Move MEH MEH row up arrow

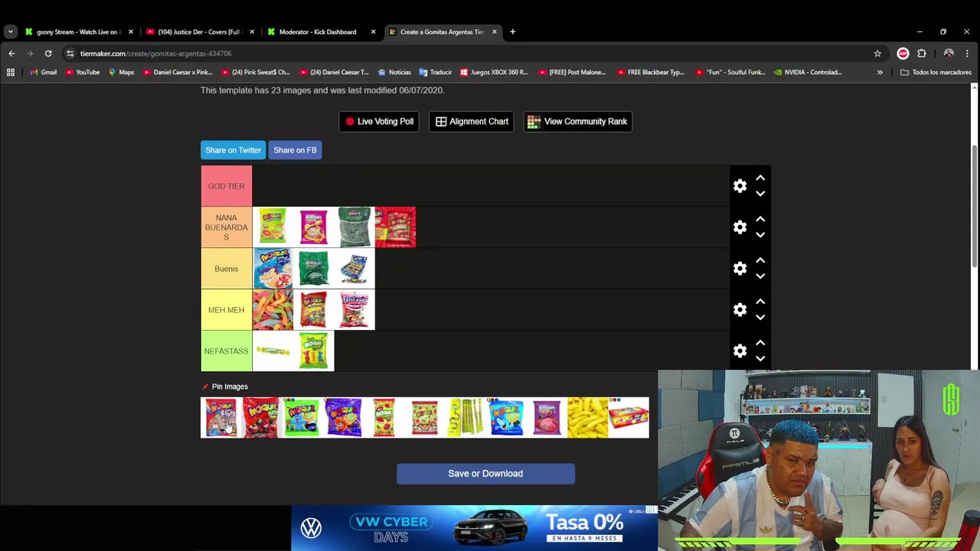(760, 302)
